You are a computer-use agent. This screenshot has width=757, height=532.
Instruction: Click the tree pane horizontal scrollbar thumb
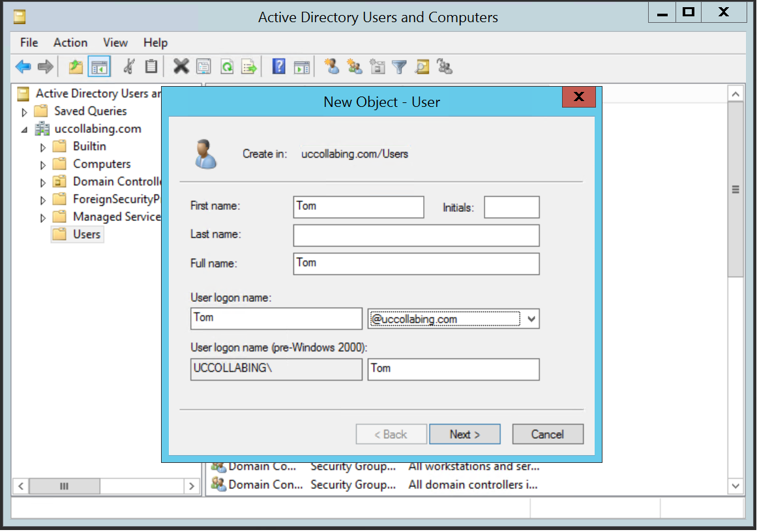[64, 486]
